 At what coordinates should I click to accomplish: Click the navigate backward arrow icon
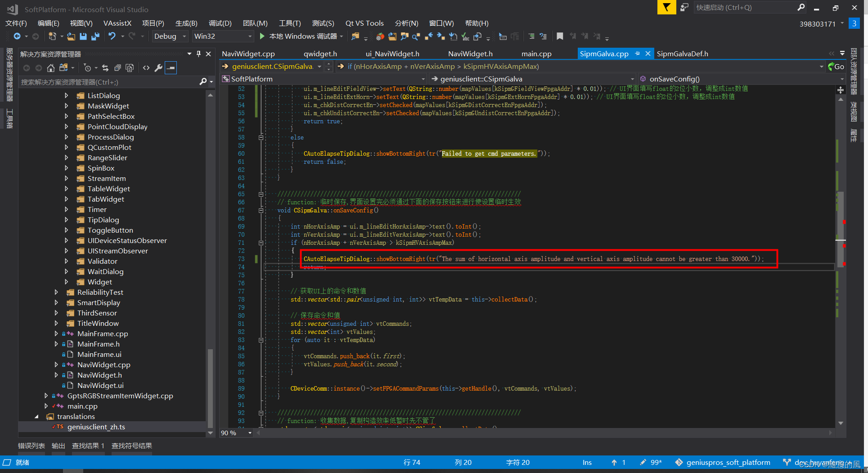point(17,36)
